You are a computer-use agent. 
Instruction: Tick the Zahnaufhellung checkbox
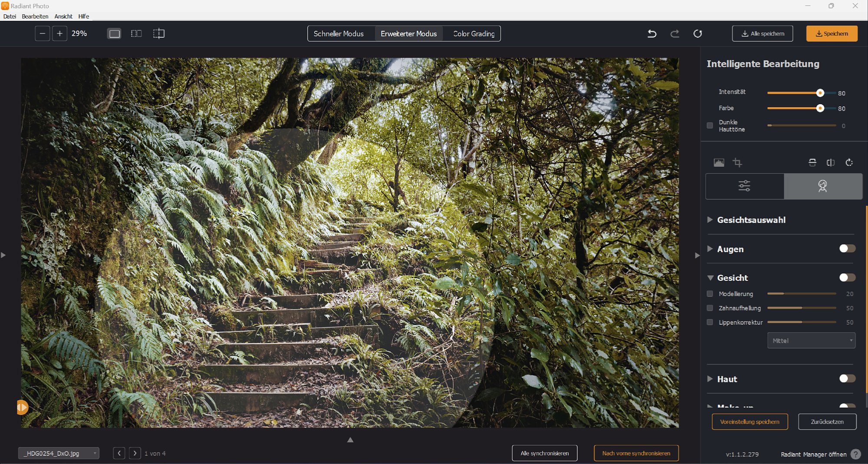(710, 308)
